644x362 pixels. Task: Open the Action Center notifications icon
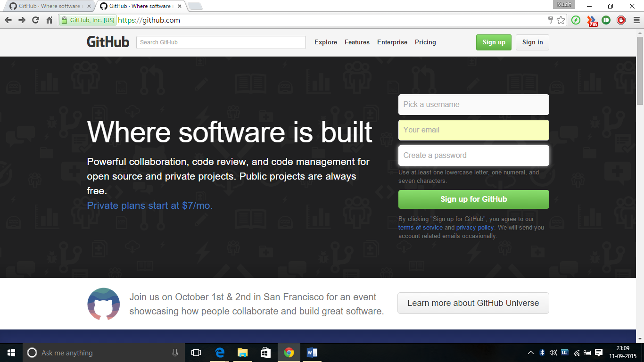[599, 353]
